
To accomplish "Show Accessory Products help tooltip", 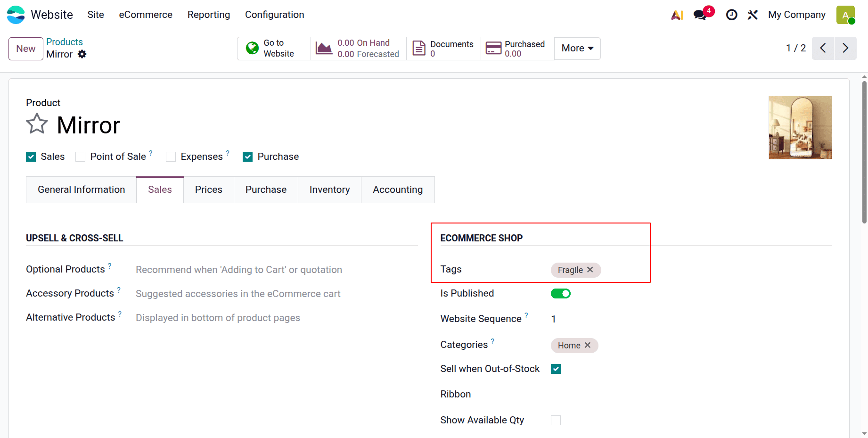I will (119, 290).
